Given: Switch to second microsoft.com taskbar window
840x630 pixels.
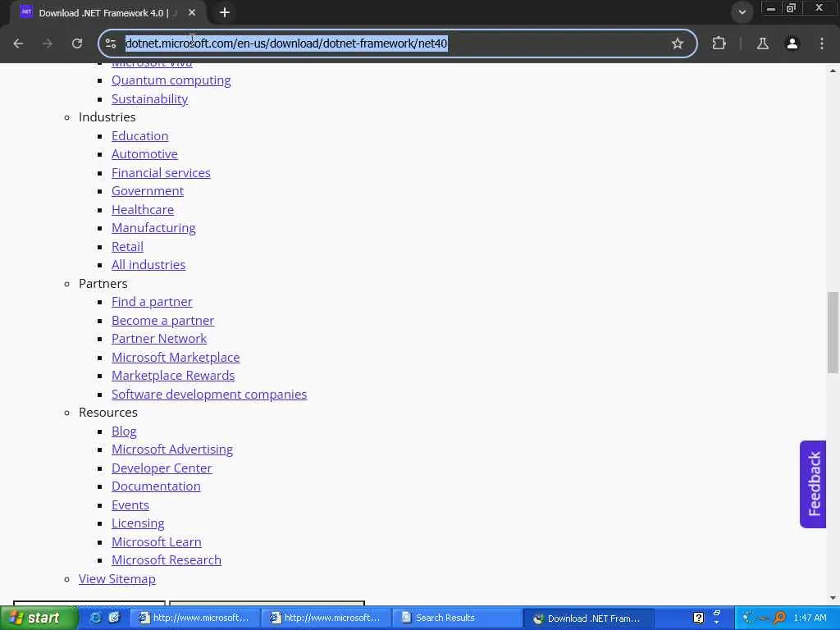Looking at the screenshot, I should [326, 619].
